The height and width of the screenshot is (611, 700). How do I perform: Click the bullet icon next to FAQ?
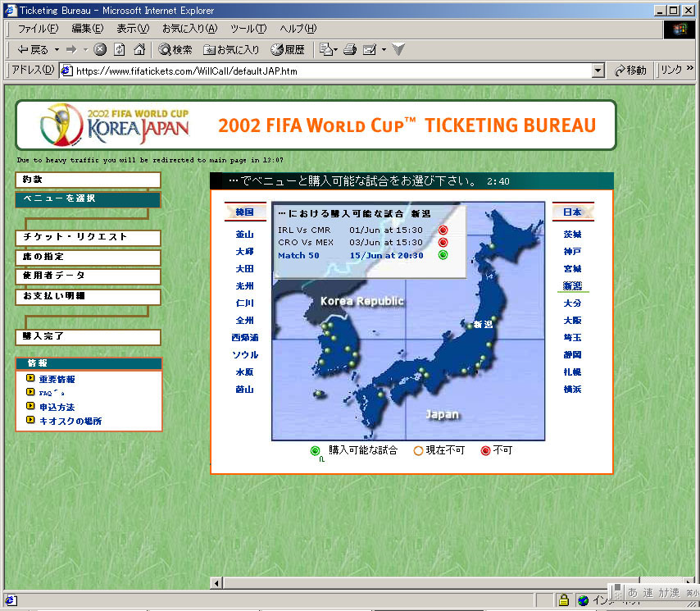(30, 392)
